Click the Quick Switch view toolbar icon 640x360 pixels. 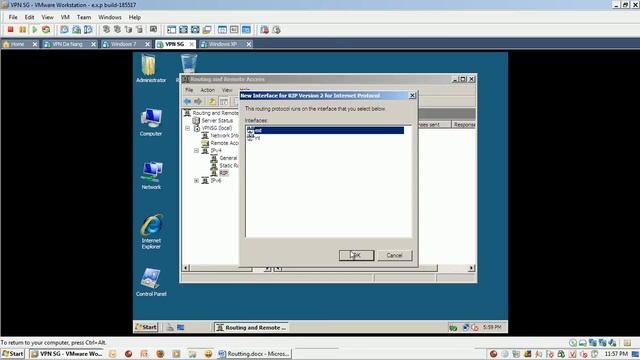pos(184,29)
